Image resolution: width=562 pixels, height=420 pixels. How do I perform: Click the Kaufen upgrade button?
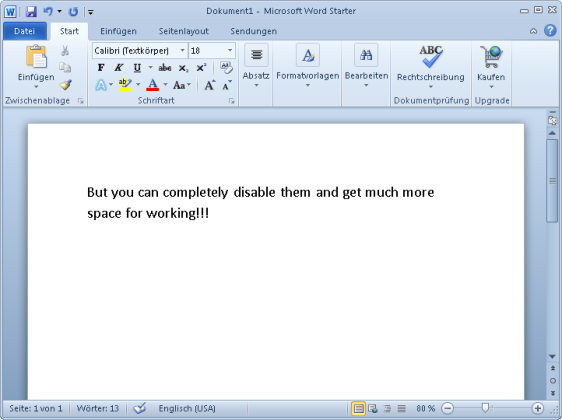click(491, 66)
